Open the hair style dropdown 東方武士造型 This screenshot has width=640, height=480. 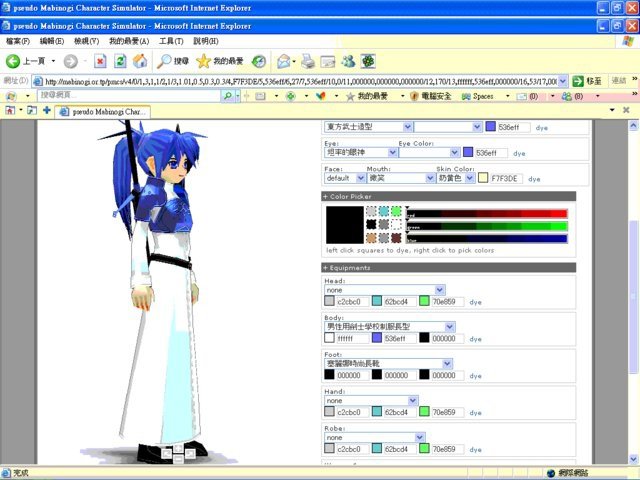(x=368, y=127)
